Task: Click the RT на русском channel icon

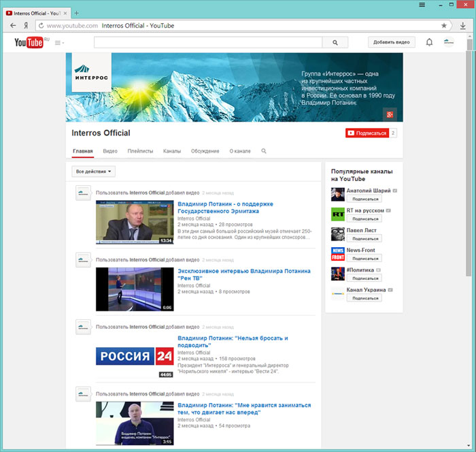Action: [x=337, y=214]
